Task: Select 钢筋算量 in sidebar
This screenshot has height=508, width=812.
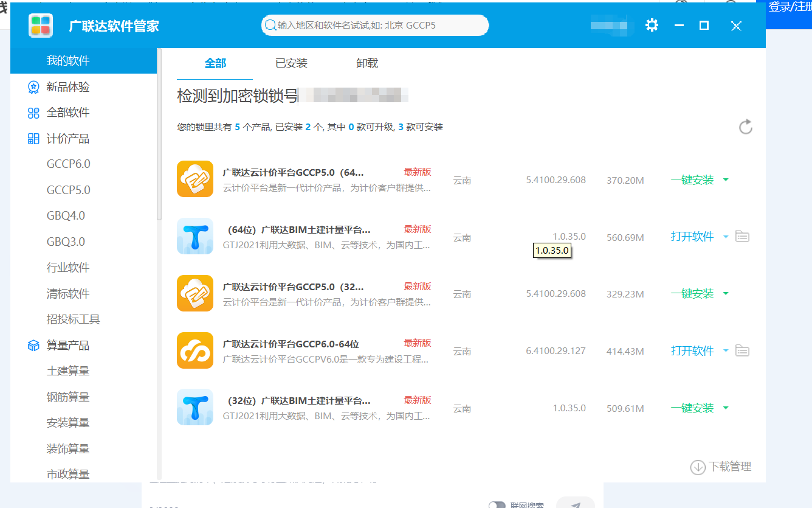Action: pyautogui.click(x=68, y=397)
